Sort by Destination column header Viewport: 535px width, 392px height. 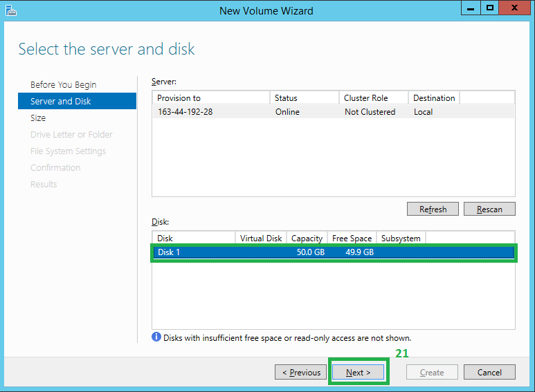coord(433,97)
